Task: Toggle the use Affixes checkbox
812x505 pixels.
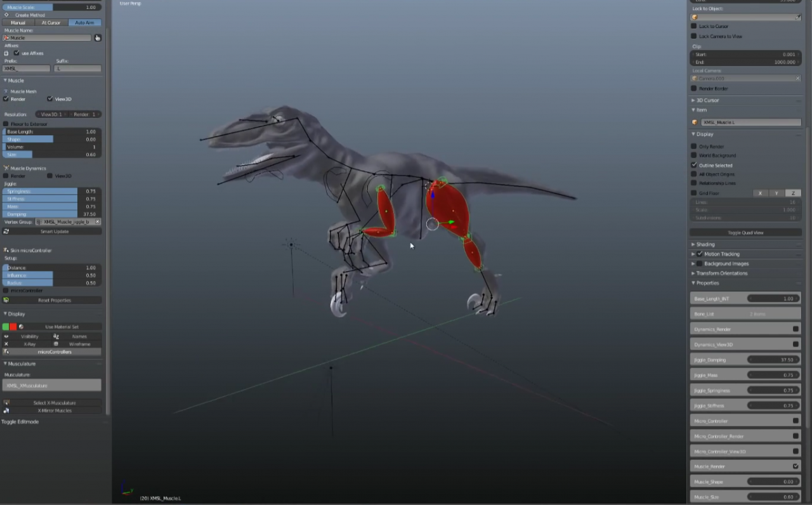Action: click(16, 53)
